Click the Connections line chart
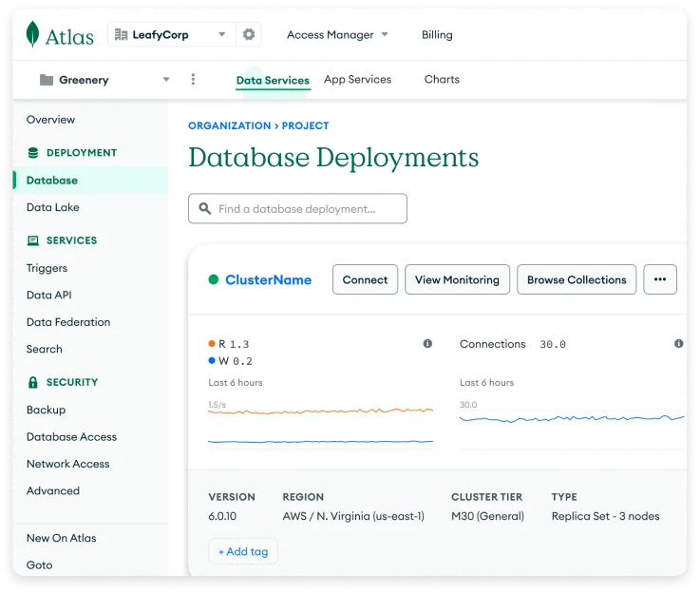This screenshot has height=593, width=700. point(572,425)
